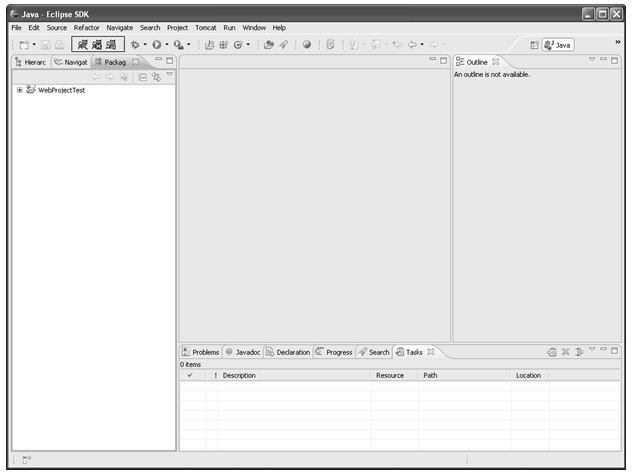Click the Print icon in the toolbar
This screenshot has height=475, width=635.
60,45
